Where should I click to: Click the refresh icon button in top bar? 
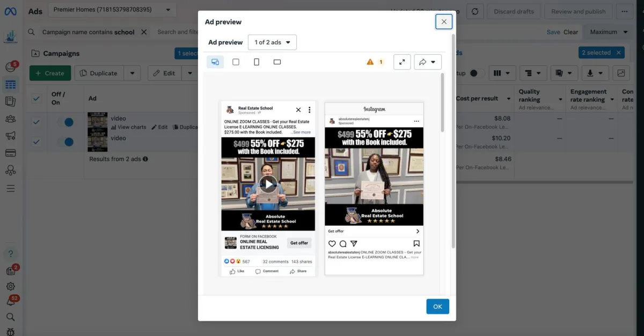(x=475, y=11)
